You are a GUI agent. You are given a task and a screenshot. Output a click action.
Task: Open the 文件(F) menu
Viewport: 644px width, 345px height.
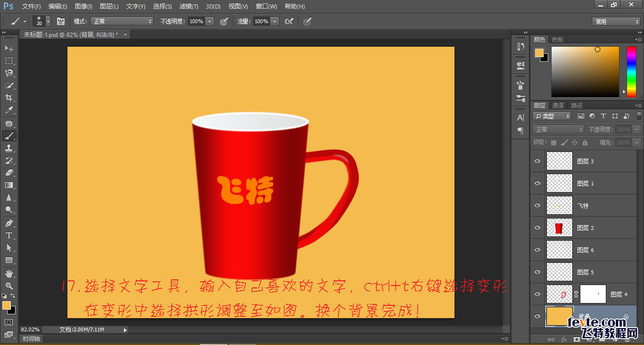click(x=32, y=7)
